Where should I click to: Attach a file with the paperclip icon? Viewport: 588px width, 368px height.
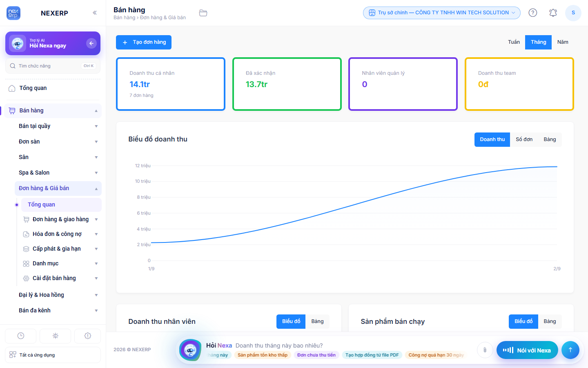point(485,350)
